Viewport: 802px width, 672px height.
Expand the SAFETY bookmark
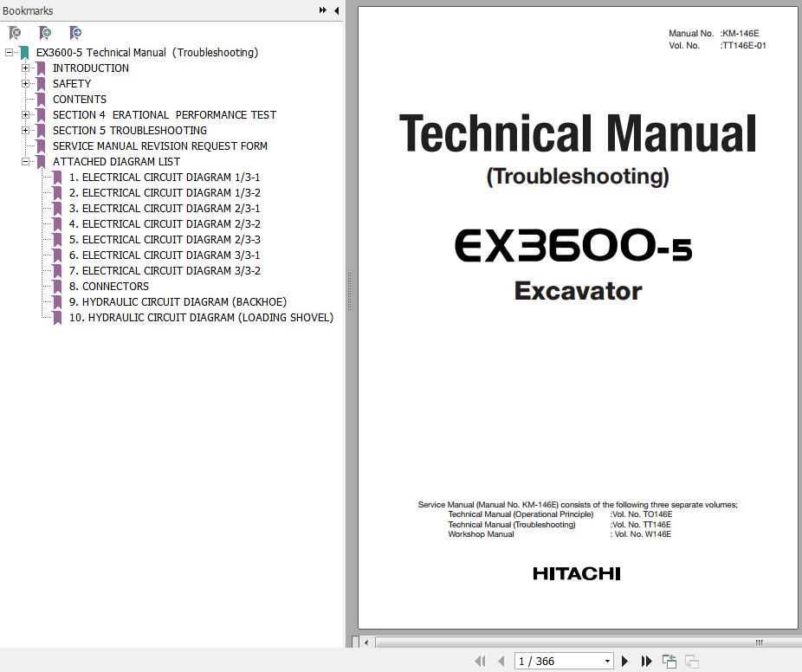25,83
